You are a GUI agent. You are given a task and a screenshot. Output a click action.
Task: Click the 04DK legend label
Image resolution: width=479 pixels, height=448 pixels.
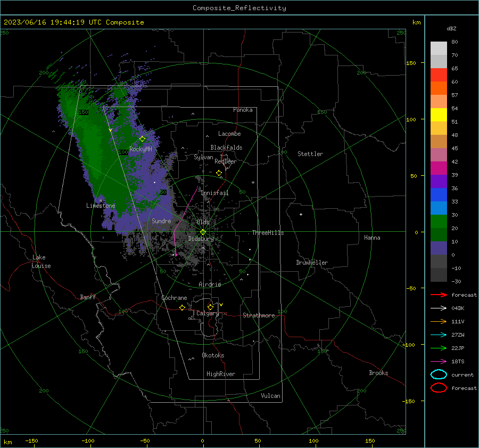[x=458, y=308]
